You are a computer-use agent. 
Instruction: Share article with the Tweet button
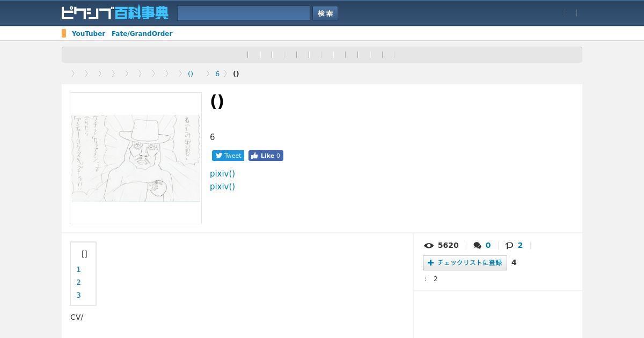(x=228, y=156)
